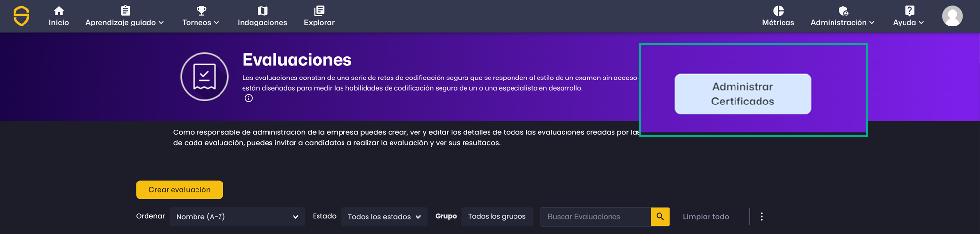Click the user profile avatar
980x234 pixels.
click(952, 16)
